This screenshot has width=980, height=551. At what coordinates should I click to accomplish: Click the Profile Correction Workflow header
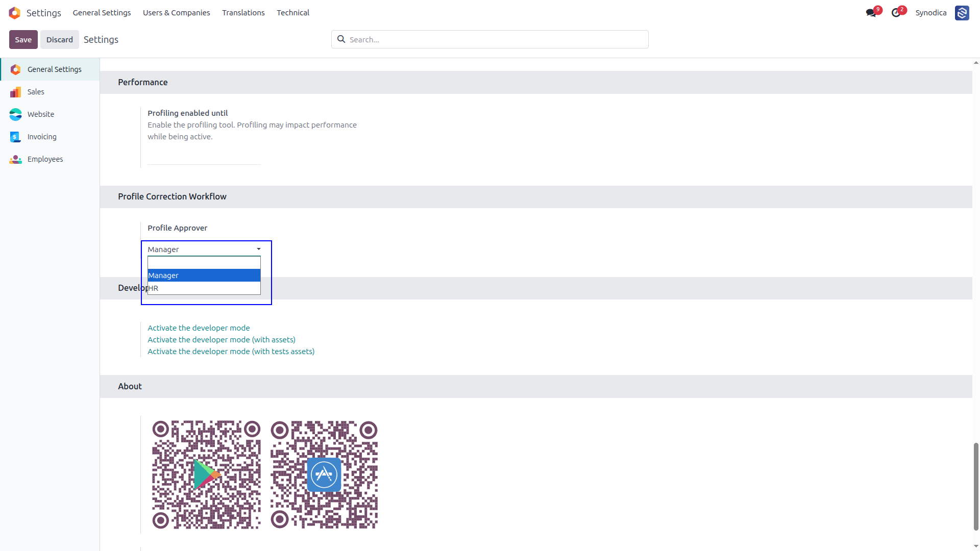[x=172, y=196]
